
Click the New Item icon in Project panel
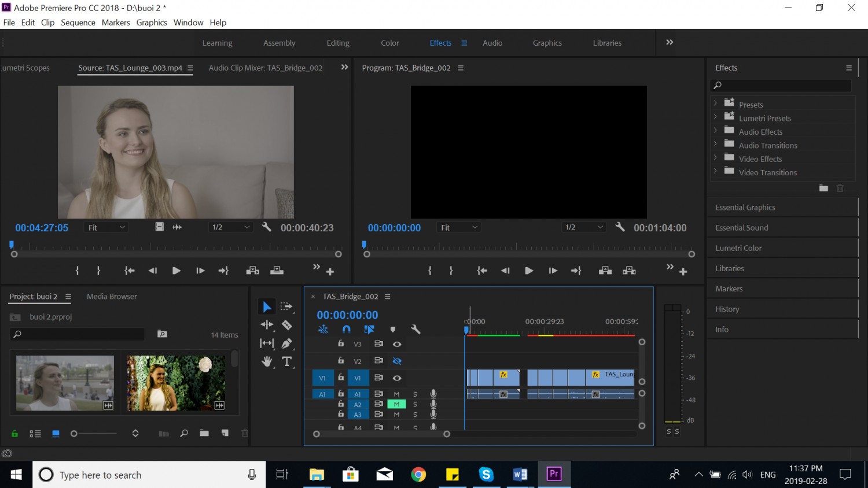225,433
